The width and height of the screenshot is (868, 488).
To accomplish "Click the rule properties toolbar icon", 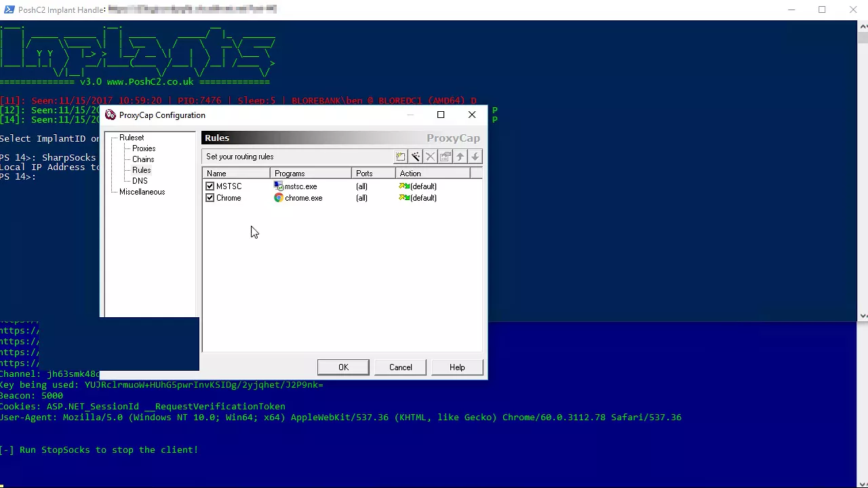I will pos(446,157).
